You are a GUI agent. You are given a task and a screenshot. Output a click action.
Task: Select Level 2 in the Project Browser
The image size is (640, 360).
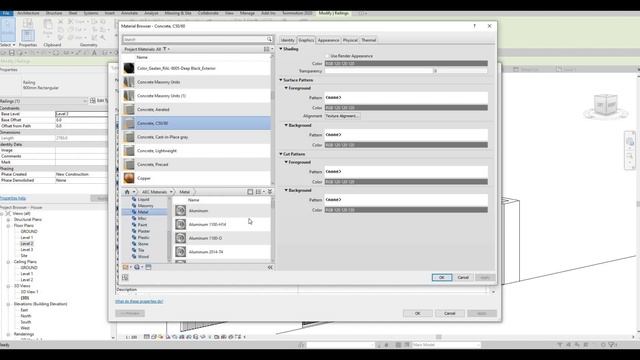(27, 243)
